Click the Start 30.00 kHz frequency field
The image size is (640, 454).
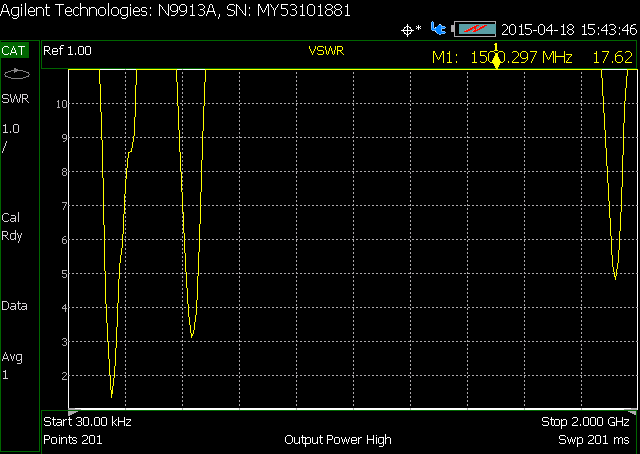click(x=88, y=422)
